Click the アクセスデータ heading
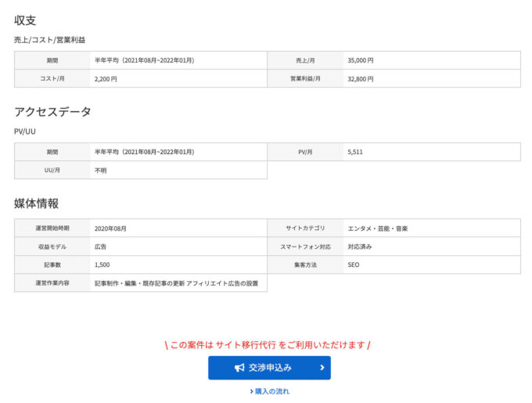Image resolution: width=532 pixels, height=403 pixels. click(x=52, y=112)
